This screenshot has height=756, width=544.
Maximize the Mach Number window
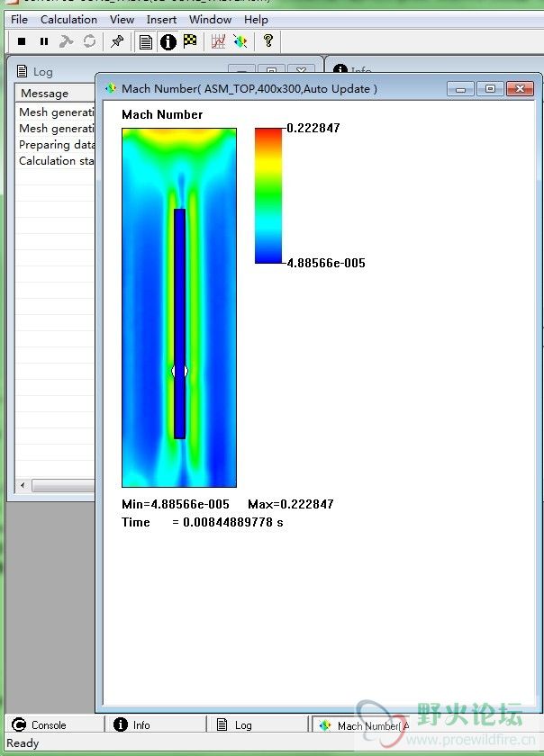pyautogui.click(x=489, y=89)
